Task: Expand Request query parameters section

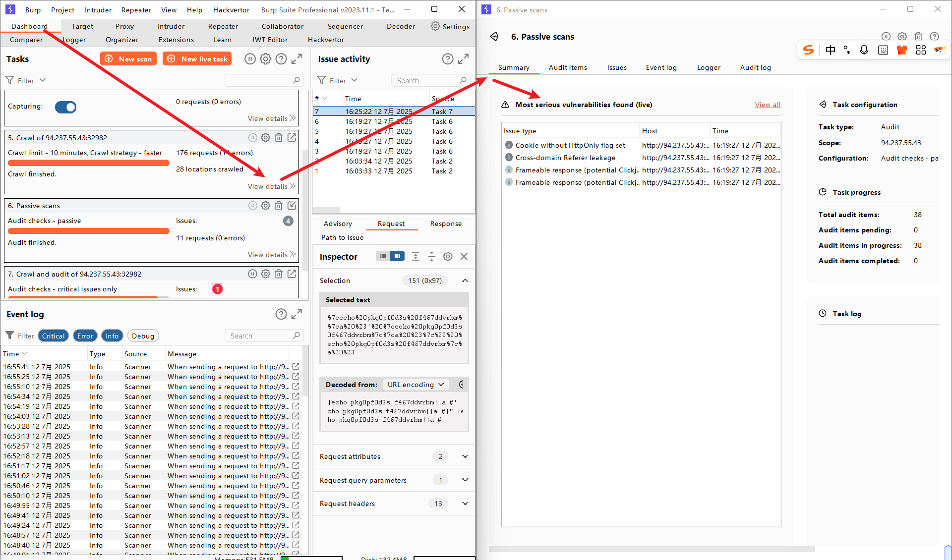Action: point(465,480)
